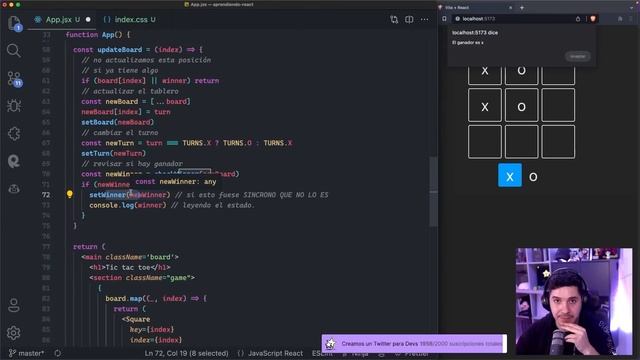Click Ln 72, Col 19 status bar entry

tap(187, 353)
